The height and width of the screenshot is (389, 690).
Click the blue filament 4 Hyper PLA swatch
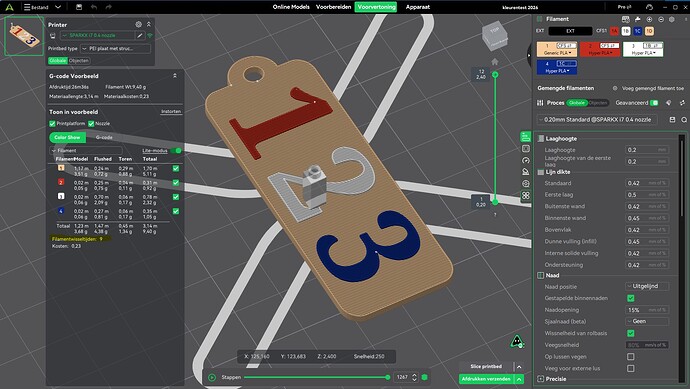pos(557,67)
